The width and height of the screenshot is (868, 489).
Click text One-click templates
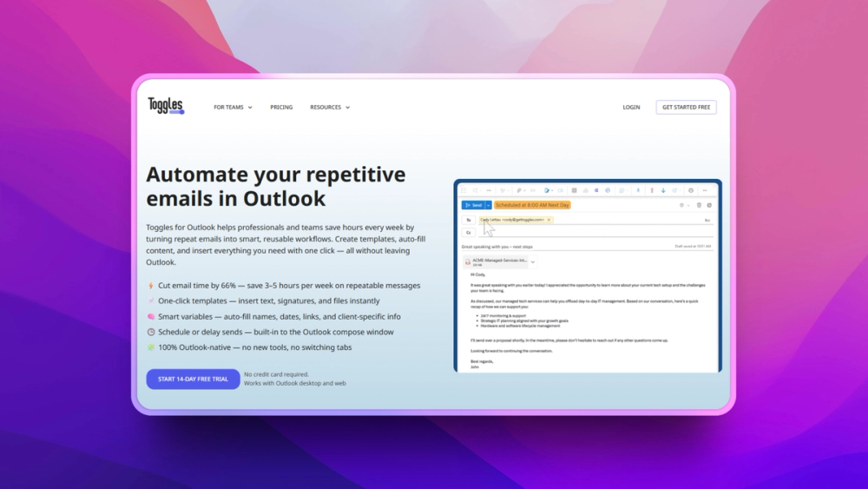[x=193, y=301]
